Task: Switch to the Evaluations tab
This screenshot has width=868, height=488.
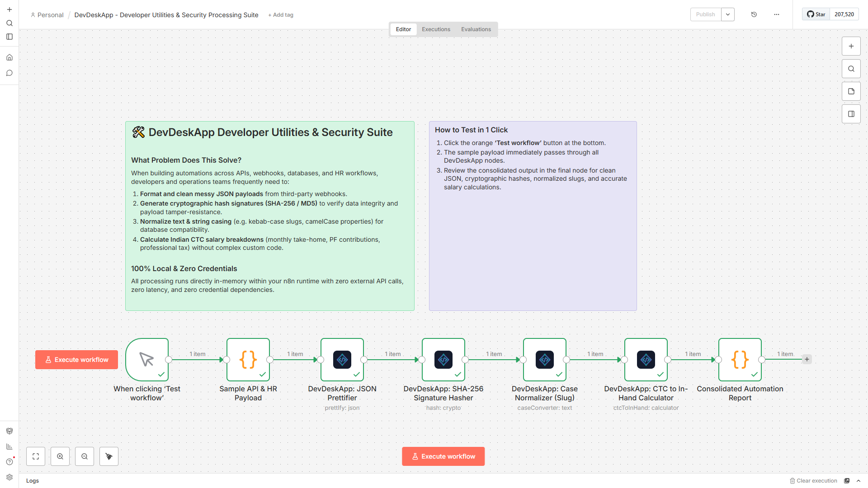Action: (476, 29)
